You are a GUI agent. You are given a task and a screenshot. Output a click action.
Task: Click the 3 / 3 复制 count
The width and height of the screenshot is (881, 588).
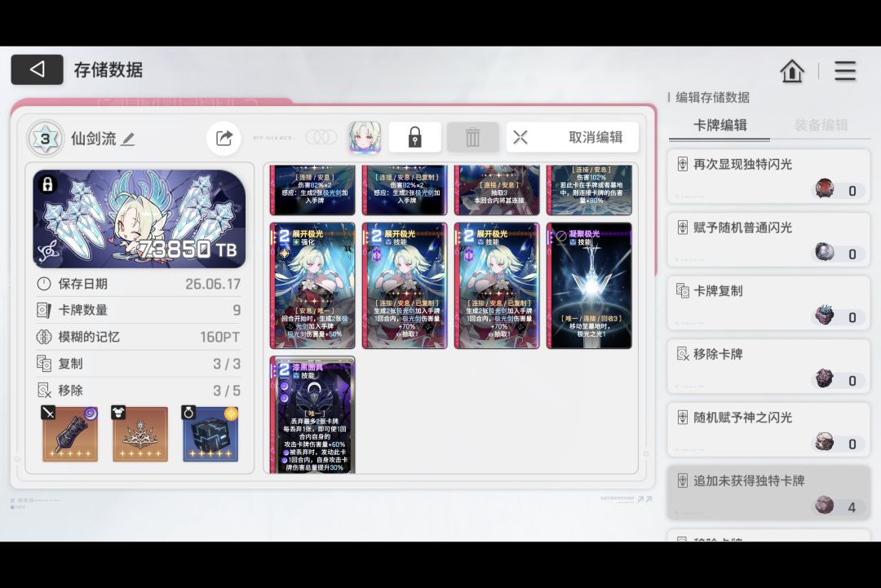pyautogui.click(x=227, y=364)
